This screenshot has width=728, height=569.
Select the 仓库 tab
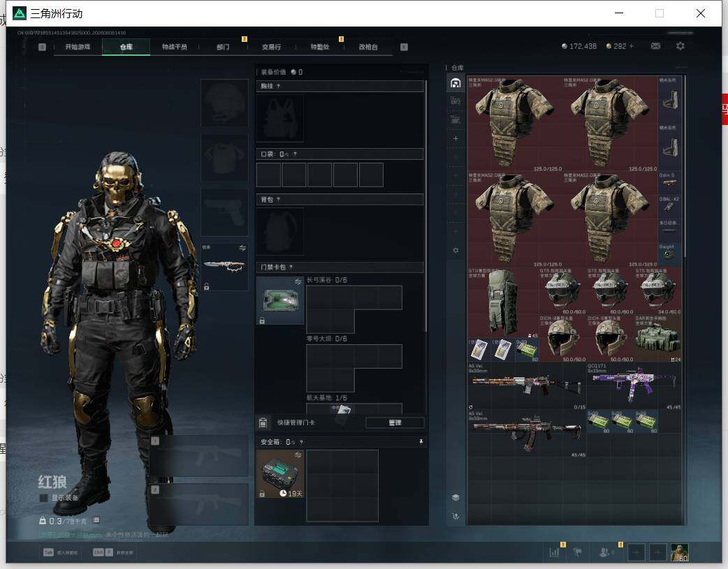[x=126, y=47]
